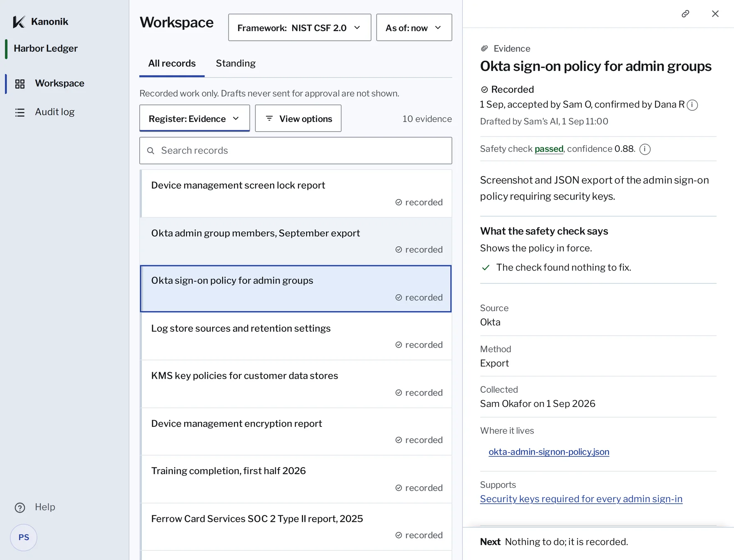Open Okta admin group members, September export
This screenshot has height=560, width=734.
tap(296, 241)
